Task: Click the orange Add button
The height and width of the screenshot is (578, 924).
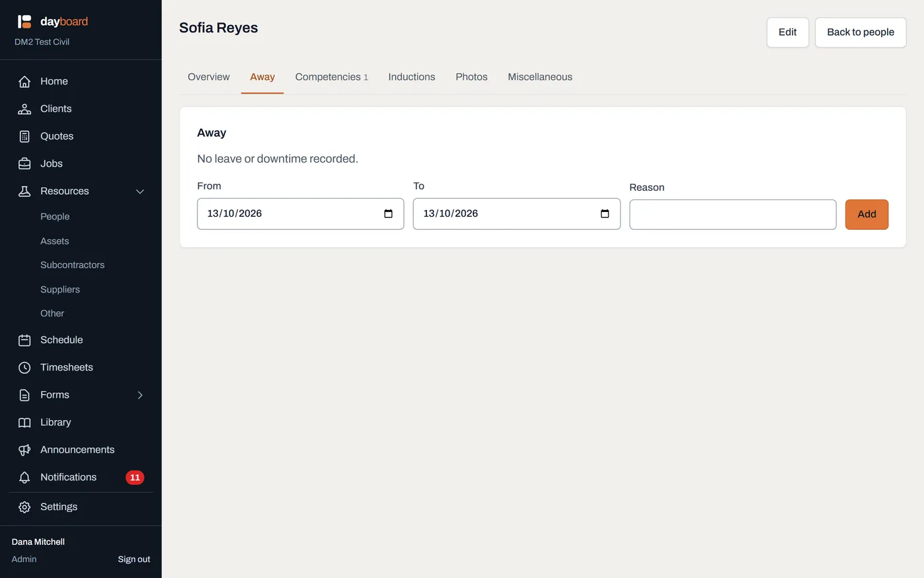Action: coord(867,215)
